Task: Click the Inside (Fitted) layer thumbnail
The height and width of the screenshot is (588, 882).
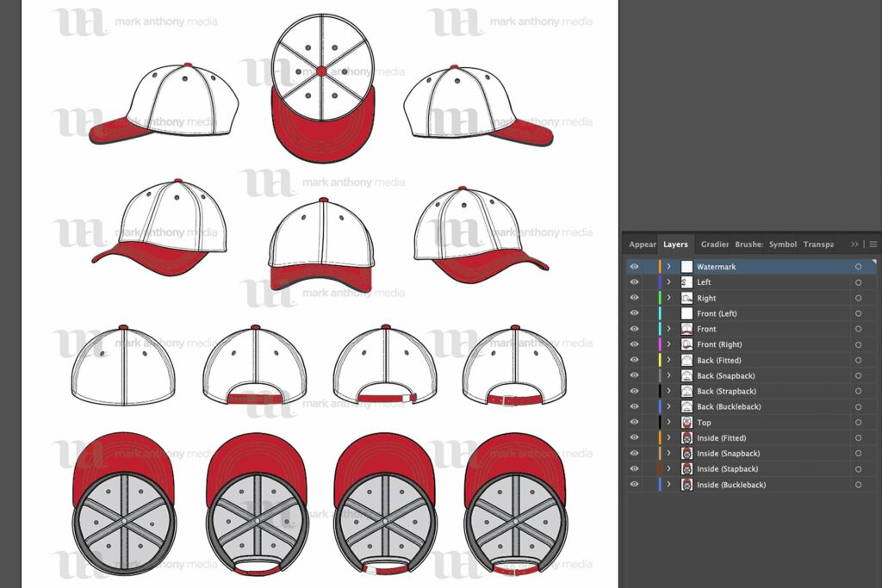Action: [685, 437]
